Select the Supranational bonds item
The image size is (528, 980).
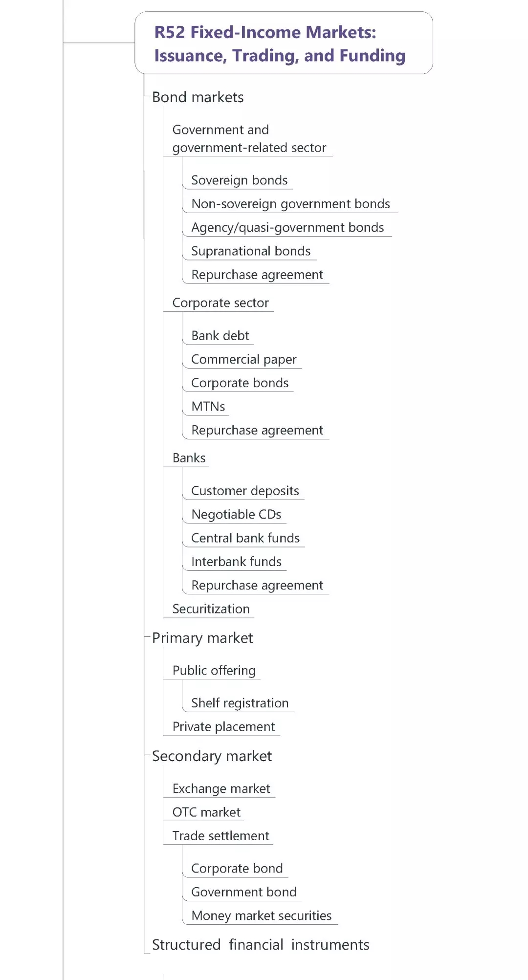(x=251, y=251)
